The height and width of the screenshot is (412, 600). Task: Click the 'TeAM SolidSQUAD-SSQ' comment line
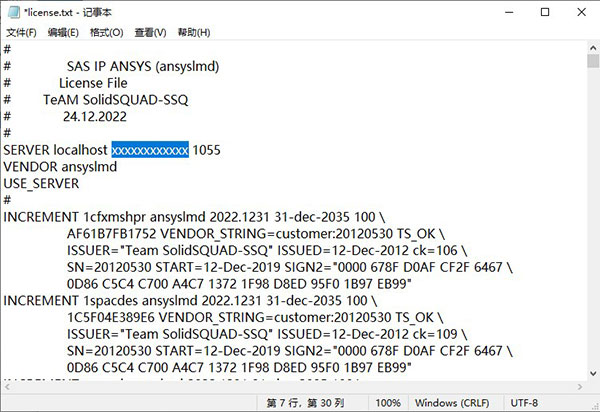pos(116,100)
